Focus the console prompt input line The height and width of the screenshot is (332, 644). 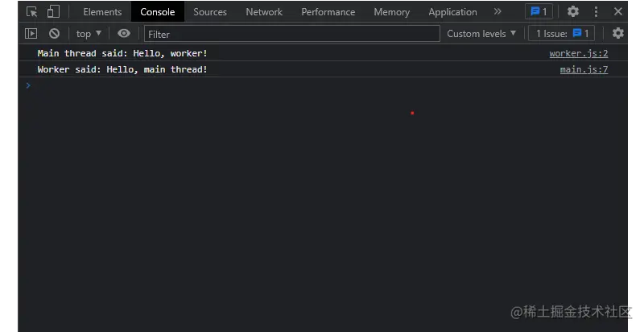[323, 85]
